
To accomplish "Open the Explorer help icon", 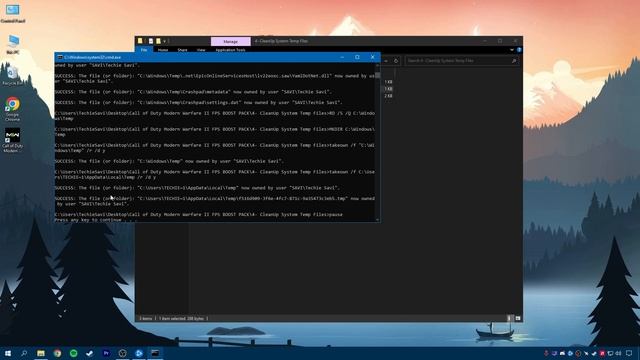I will click(x=519, y=50).
